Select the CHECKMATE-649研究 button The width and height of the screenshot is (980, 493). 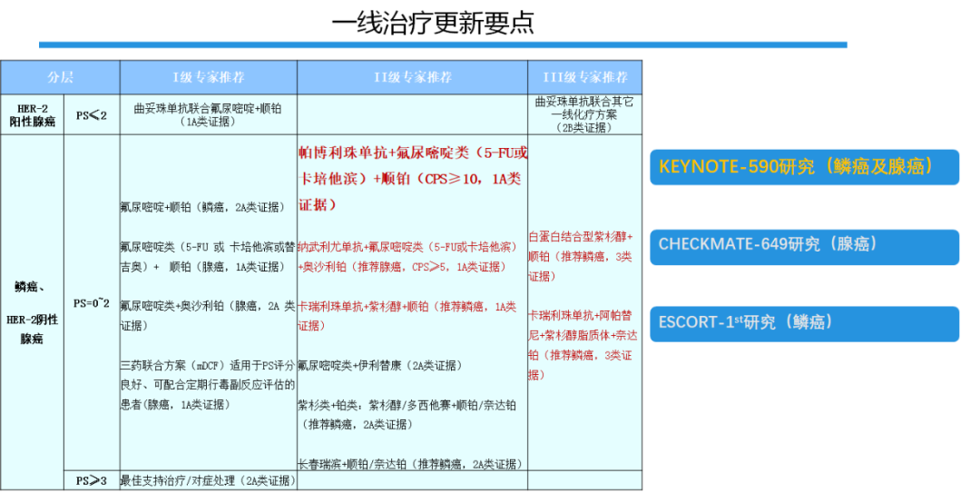(804, 245)
